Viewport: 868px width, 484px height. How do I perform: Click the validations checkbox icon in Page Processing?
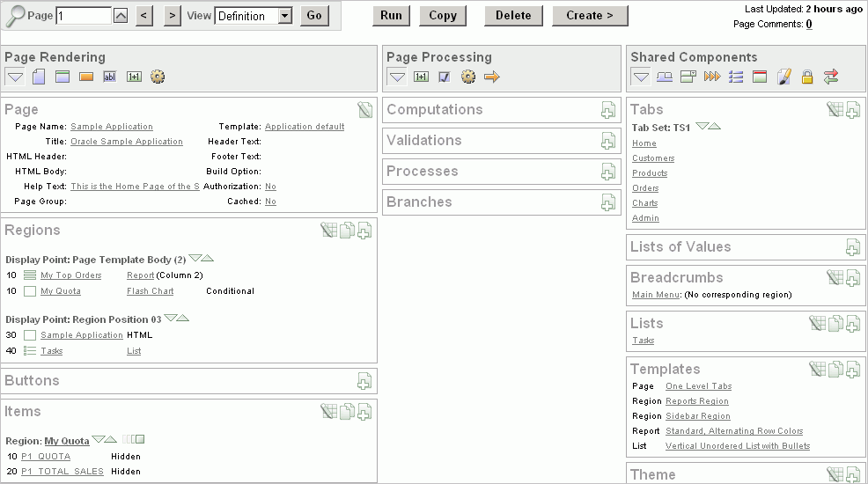[x=445, y=77]
